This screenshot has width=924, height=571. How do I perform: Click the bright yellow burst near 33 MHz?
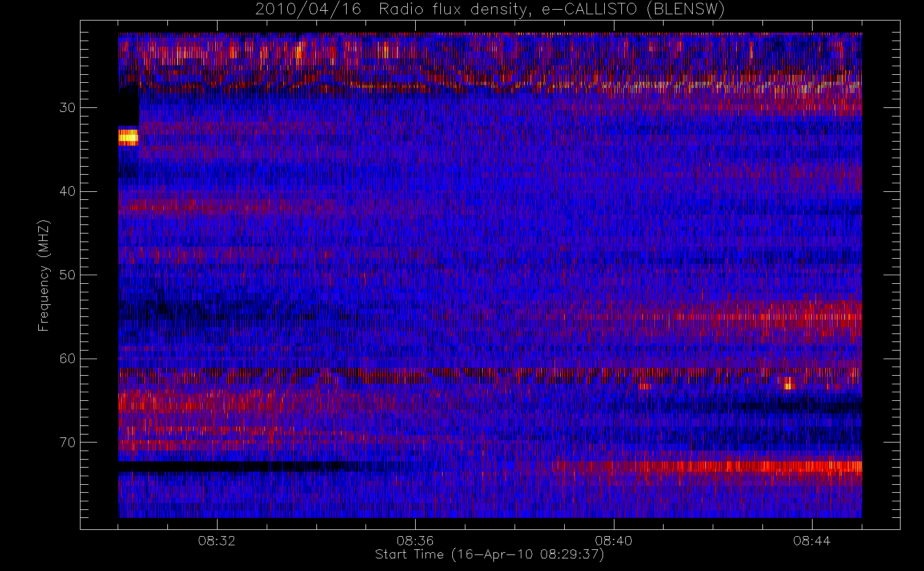click(x=128, y=137)
